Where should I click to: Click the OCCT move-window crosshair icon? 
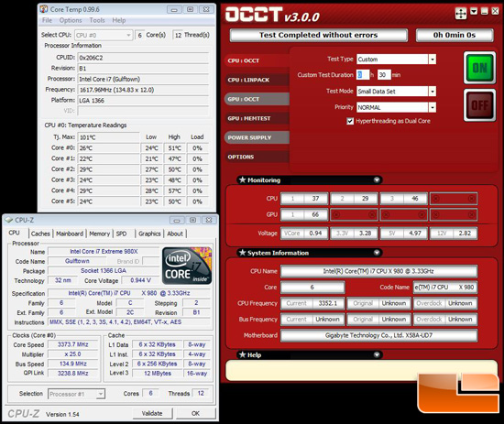[461, 13]
